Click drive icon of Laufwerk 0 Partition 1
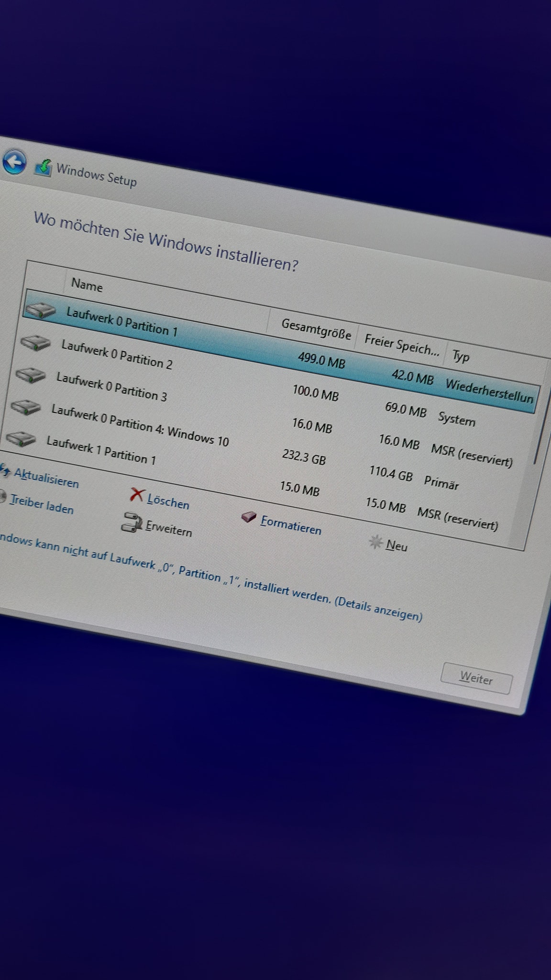 (40, 310)
